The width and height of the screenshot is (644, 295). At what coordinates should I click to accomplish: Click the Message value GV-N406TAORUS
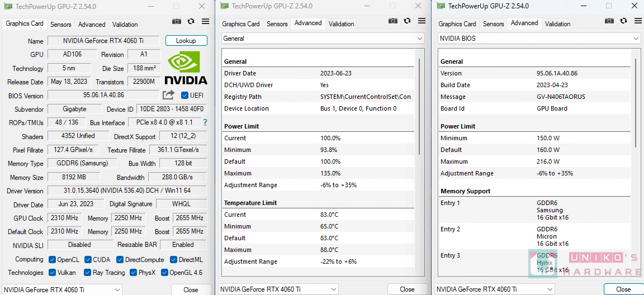click(x=561, y=97)
